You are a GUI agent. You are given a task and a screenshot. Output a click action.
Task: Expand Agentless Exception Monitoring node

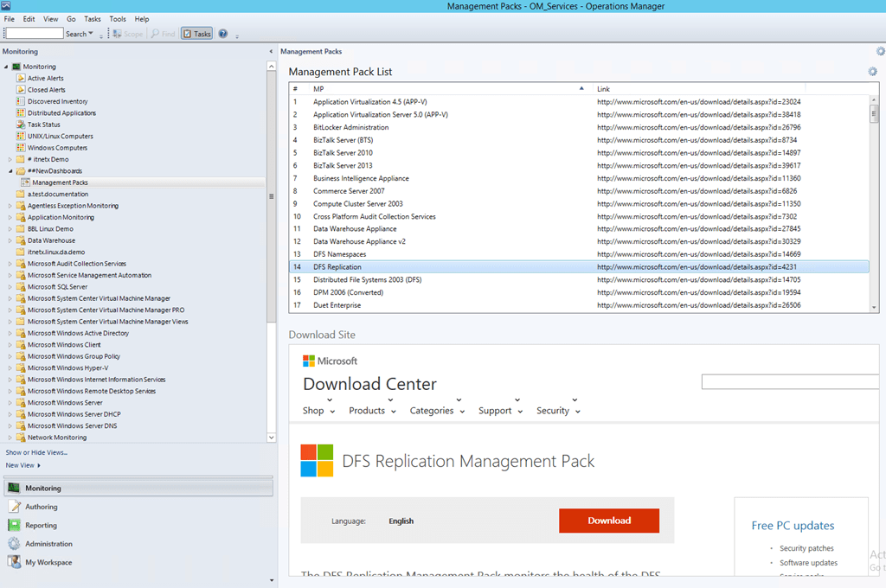10,206
